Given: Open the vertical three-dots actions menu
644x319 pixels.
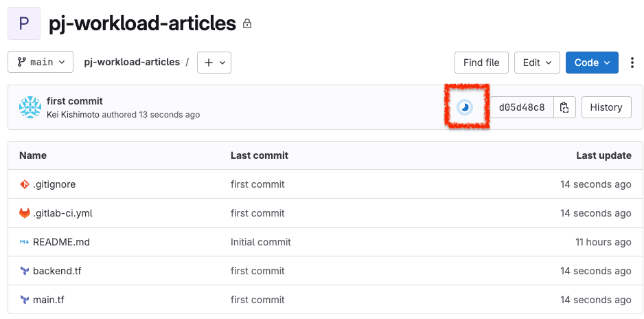Looking at the screenshot, I should 632,63.
